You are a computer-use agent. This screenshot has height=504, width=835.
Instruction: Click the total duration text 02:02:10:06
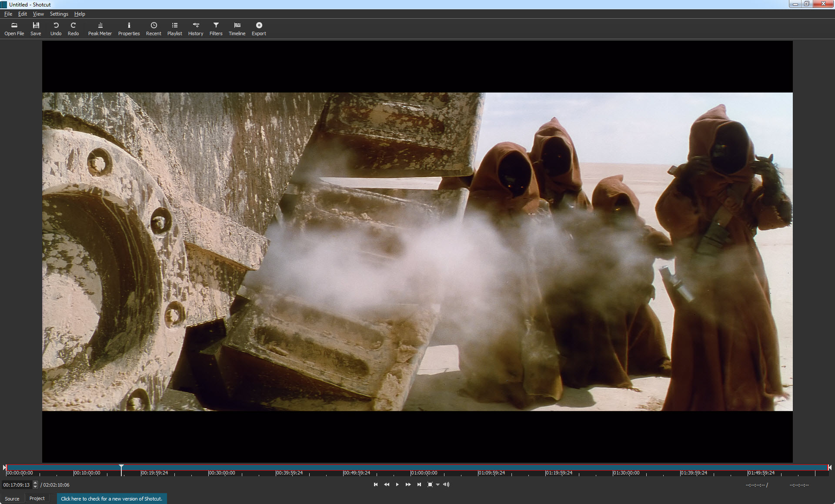click(x=56, y=485)
